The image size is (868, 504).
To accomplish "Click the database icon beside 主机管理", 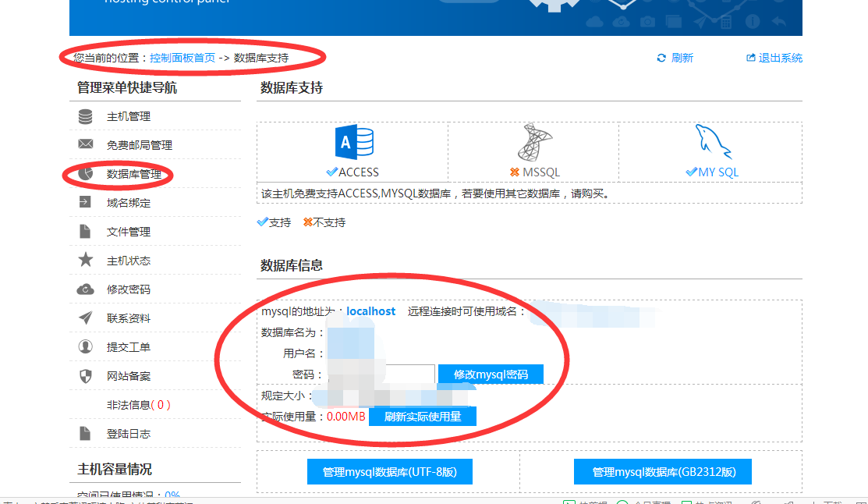I will (x=85, y=117).
